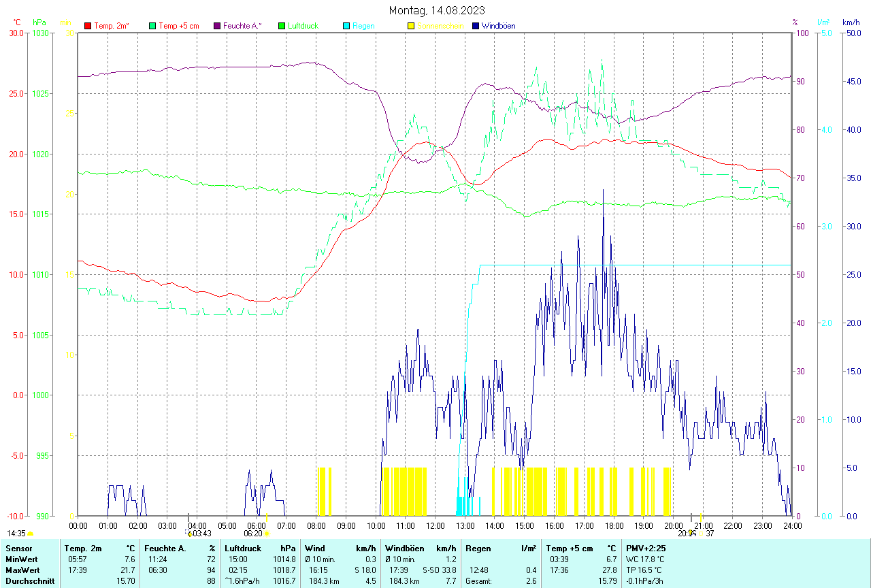The image size is (871, 588).
Task: Click the sunrise icon beside 06:20
Action: tap(267, 534)
